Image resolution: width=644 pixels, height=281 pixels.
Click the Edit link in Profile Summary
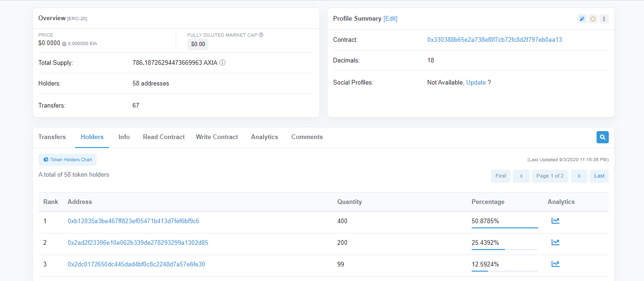pos(390,19)
